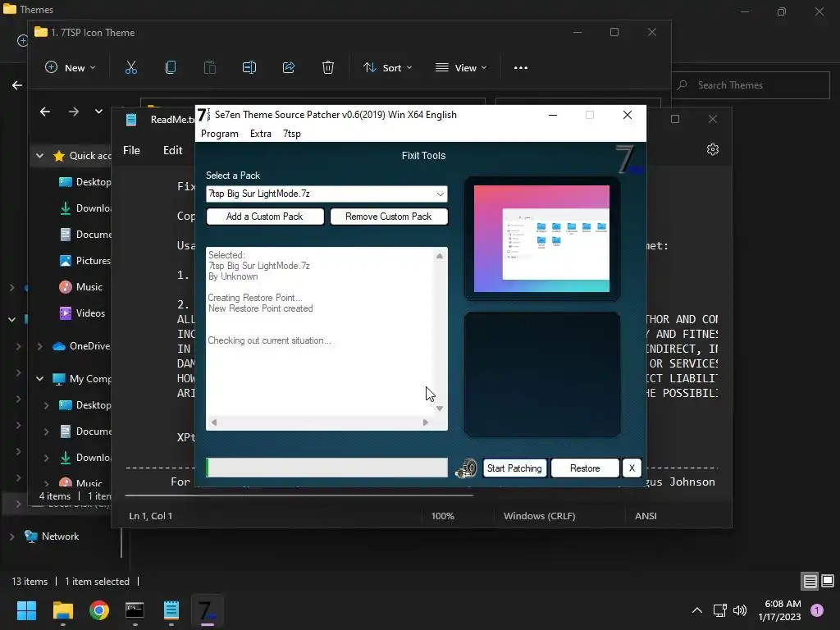
Task: Click Start Patching button
Action: (x=514, y=468)
